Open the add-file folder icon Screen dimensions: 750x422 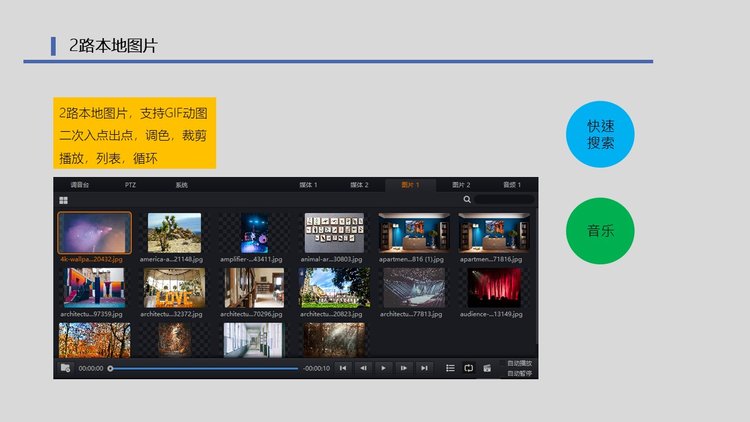pos(65,368)
